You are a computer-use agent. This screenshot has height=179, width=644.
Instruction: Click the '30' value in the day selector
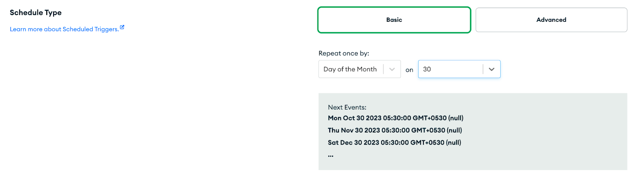(427, 69)
